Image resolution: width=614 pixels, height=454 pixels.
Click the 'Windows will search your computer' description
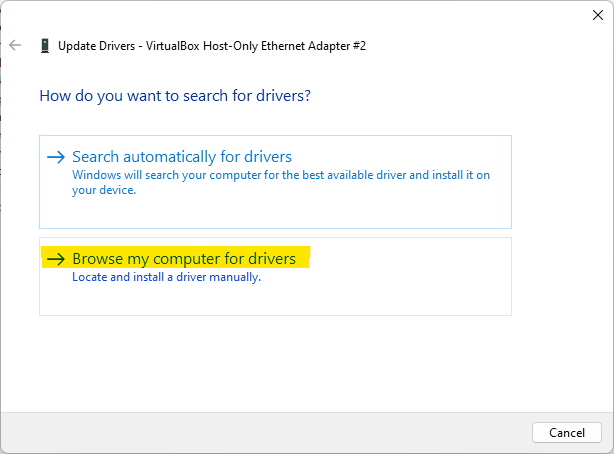pyautogui.click(x=281, y=182)
